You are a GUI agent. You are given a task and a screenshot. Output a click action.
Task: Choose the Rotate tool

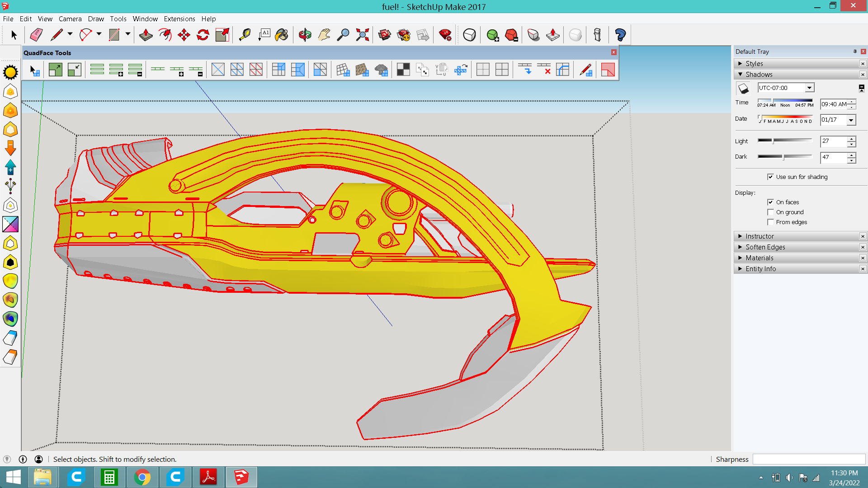(x=203, y=35)
